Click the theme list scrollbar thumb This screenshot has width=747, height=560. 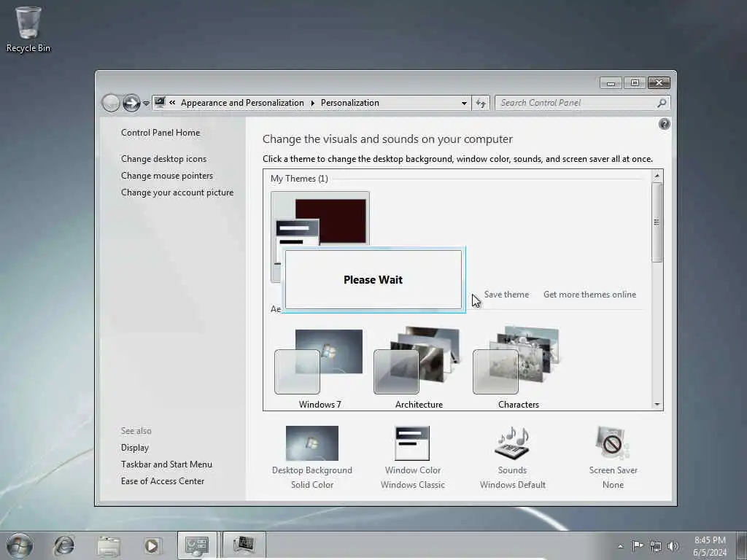[x=657, y=222]
